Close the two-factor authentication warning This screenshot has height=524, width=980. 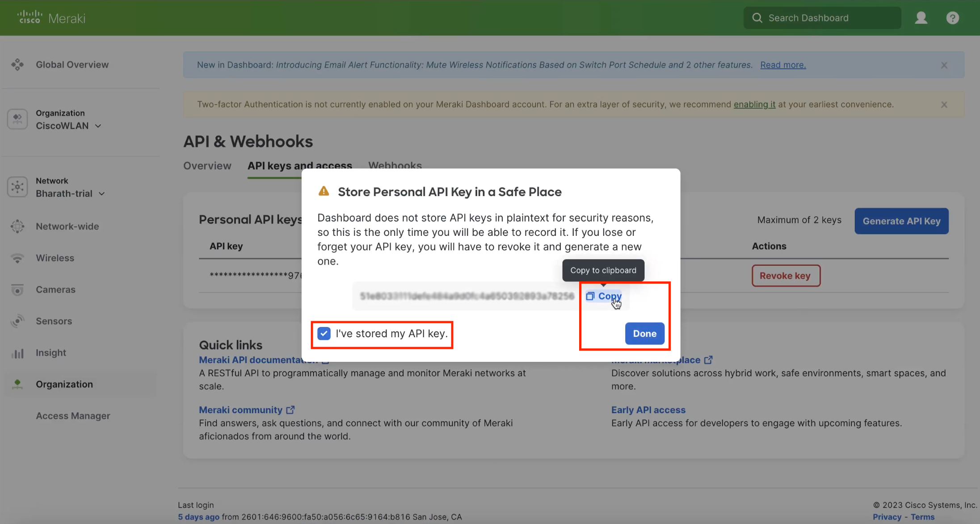(944, 105)
